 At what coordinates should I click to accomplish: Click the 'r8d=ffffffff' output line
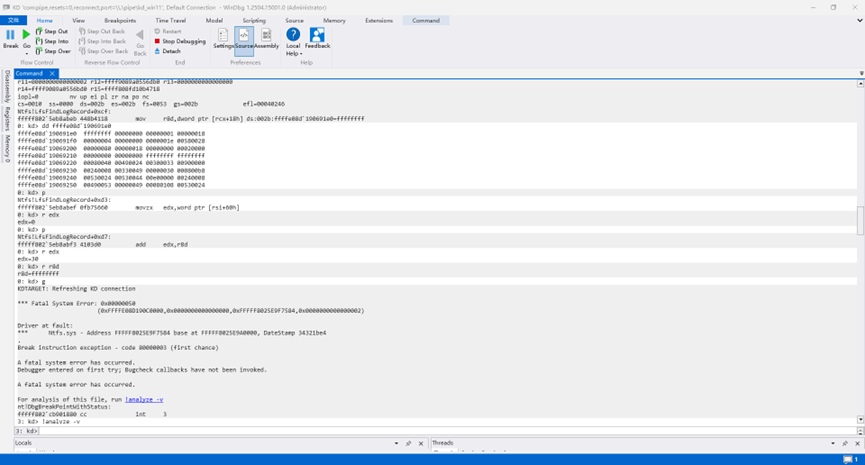tap(38, 274)
